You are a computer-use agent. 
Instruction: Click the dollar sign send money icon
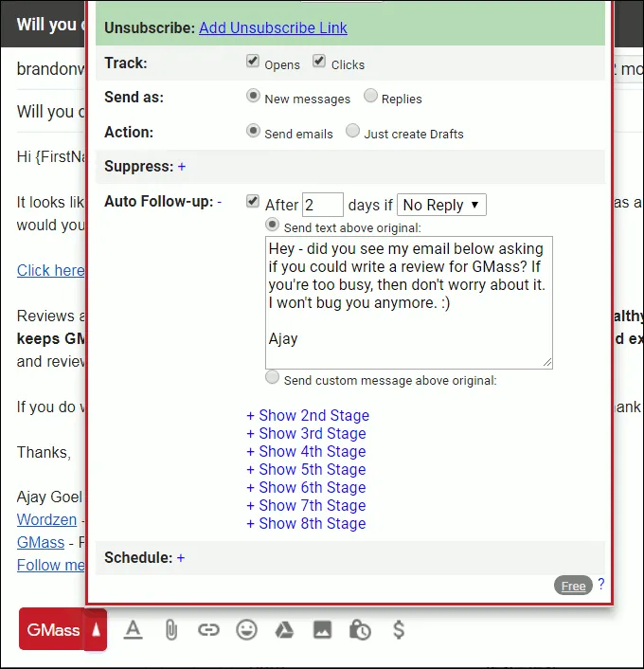[x=399, y=630]
